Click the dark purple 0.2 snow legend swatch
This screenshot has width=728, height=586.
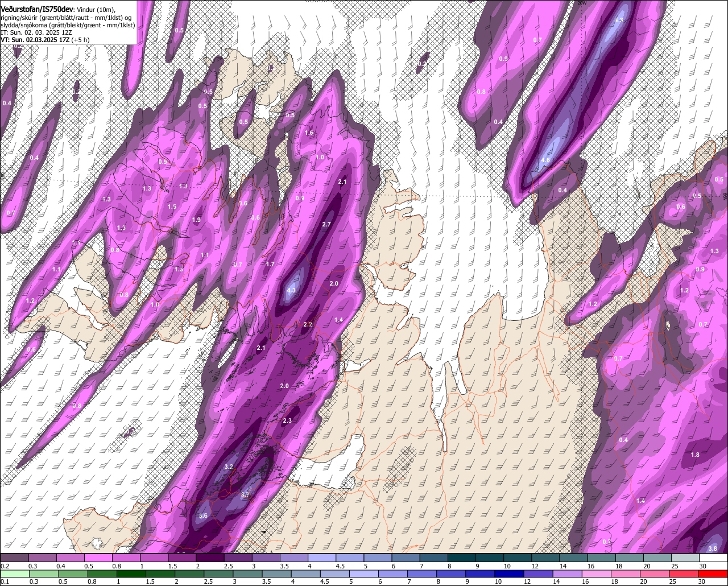tap(15, 558)
